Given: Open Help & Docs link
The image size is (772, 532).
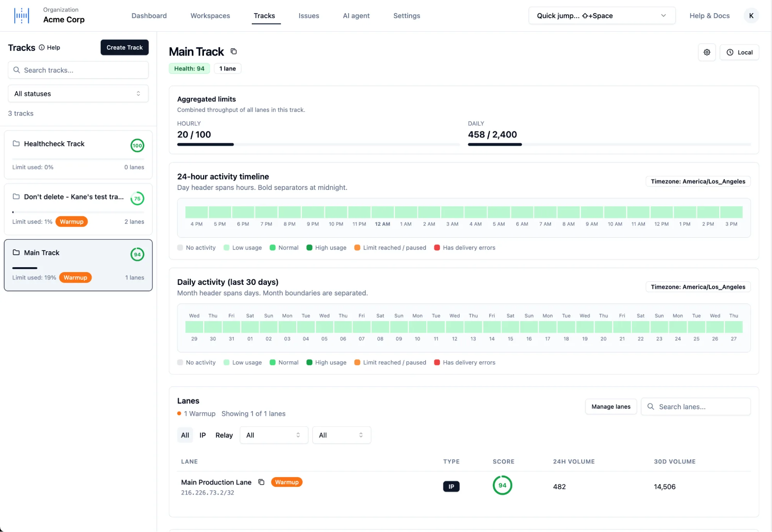Looking at the screenshot, I should pyautogui.click(x=709, y=16).
